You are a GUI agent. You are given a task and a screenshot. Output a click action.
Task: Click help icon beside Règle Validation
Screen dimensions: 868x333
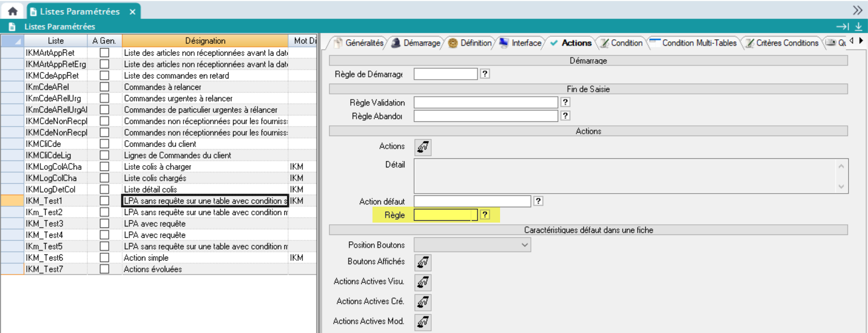pyautogui.click(x=565, y=102)
